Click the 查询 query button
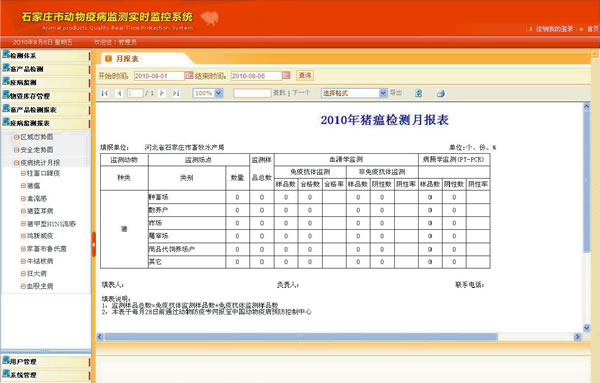600x383 pixels. pos(305,75)
